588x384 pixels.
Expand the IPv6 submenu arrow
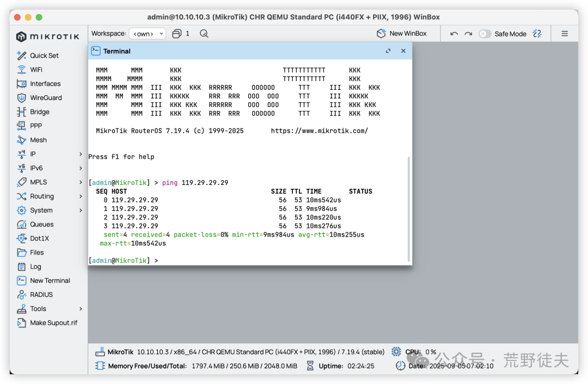81,168
